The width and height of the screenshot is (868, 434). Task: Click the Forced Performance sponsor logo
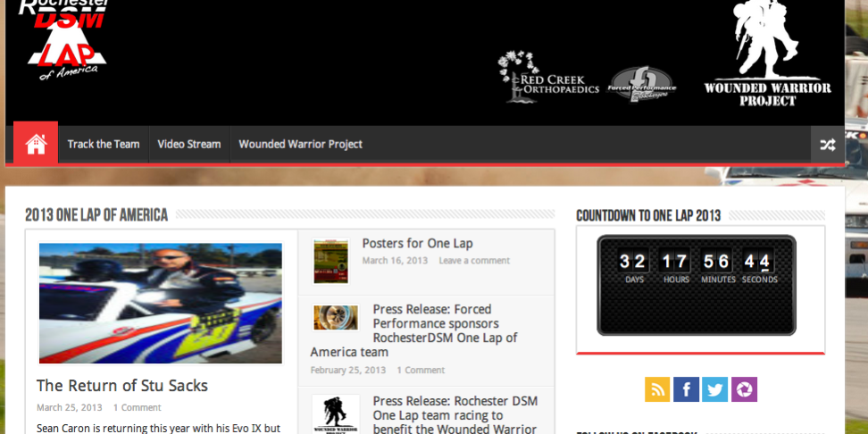coord(641,87)
